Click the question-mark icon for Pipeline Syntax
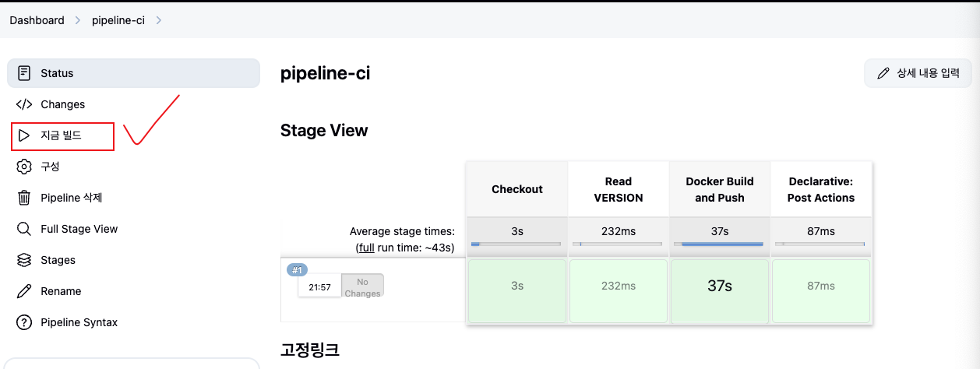Viewport: 980px width, 369px height. [24, 322]
